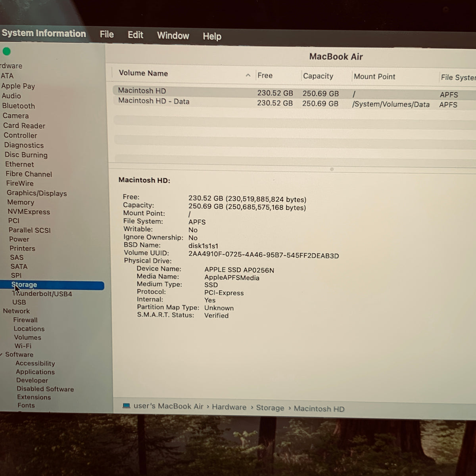Screen dimensions: 476x476
Task: Select Card Reader in the sidebar
Action: 24,126
